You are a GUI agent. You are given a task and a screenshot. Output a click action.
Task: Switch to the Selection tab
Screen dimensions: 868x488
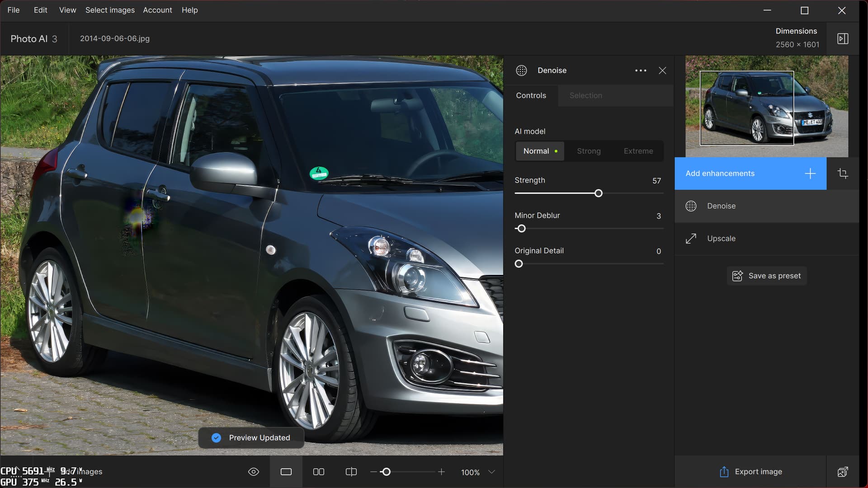coord(586,95)
